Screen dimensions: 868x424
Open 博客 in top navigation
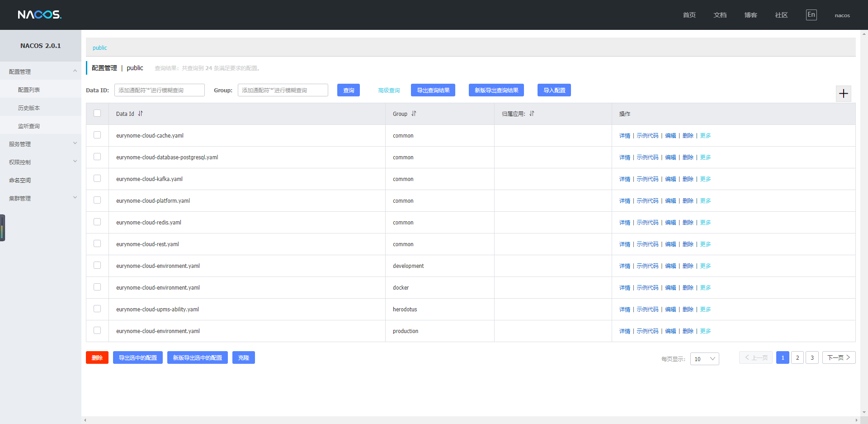coord(750,15)
